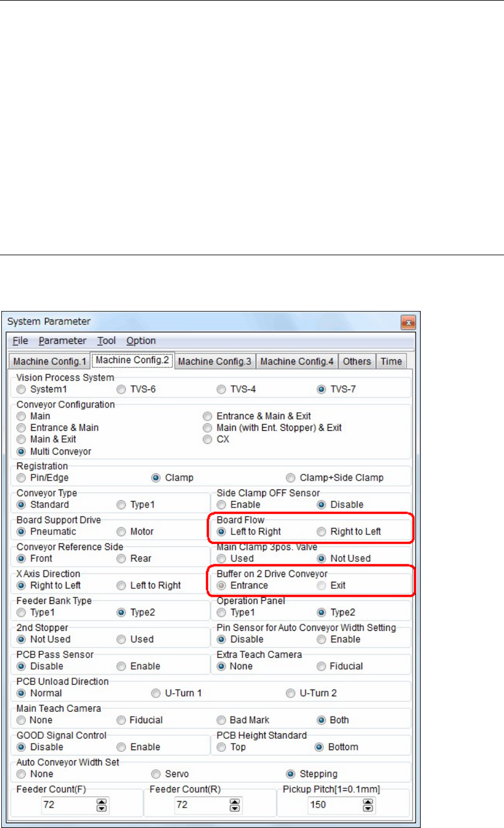Click the Pickup Pitch value field

[334, 805]
